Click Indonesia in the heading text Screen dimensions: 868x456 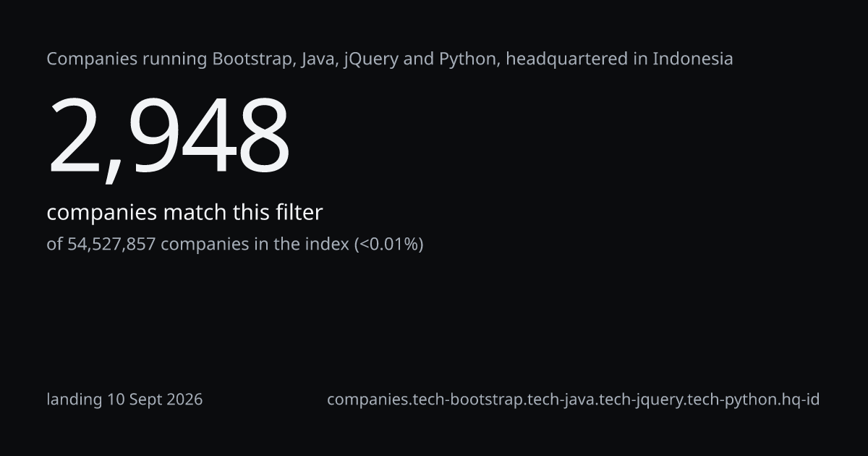(693, 59)
